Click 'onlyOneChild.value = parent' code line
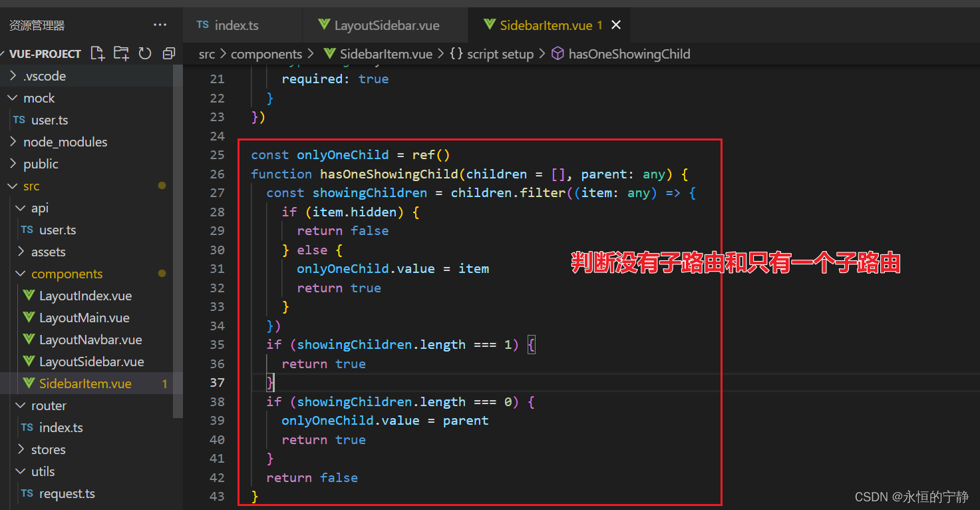This screenshot has width=980, height=510. click(x=385, y=421)
